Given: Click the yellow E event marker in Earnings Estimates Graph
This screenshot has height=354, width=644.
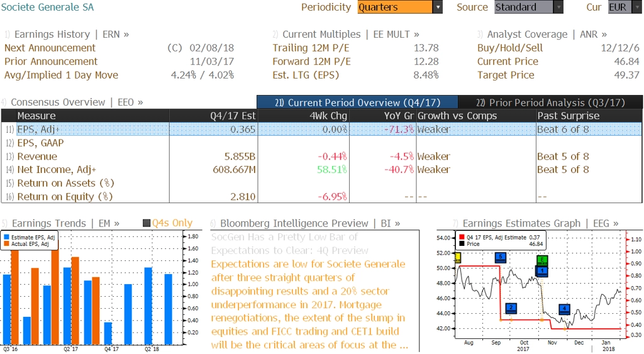Looking at the screenshot, I should pyautogui.click(x=458, y=258).
